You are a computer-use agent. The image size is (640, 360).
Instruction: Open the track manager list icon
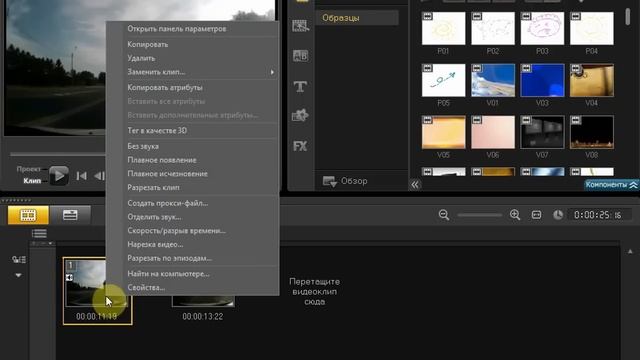pos(39,233)
